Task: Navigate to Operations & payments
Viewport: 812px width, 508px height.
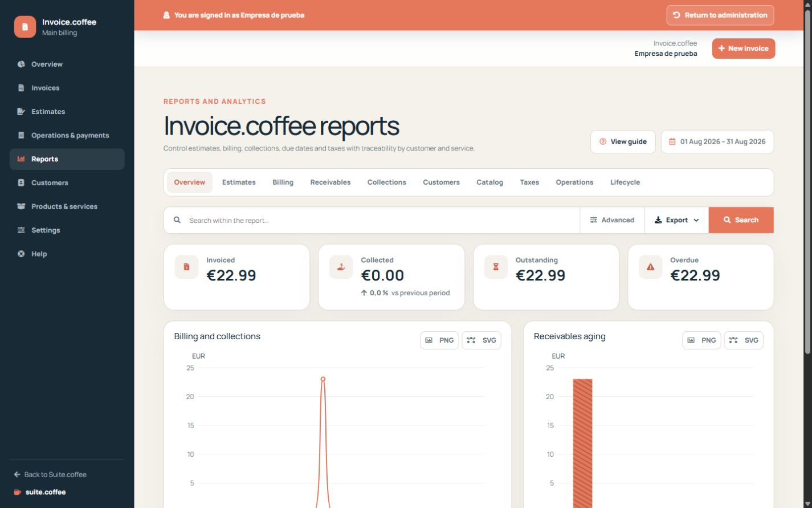Action: (67, 135)
